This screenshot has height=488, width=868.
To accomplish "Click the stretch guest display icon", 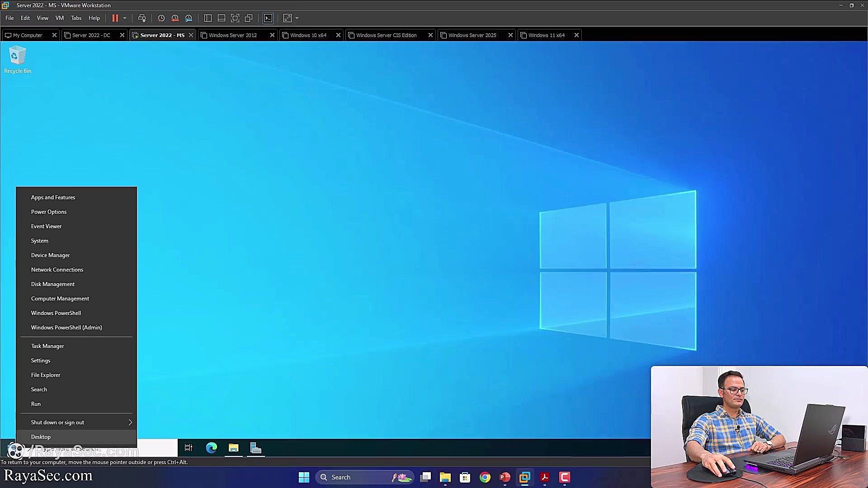I will (288, 18).
